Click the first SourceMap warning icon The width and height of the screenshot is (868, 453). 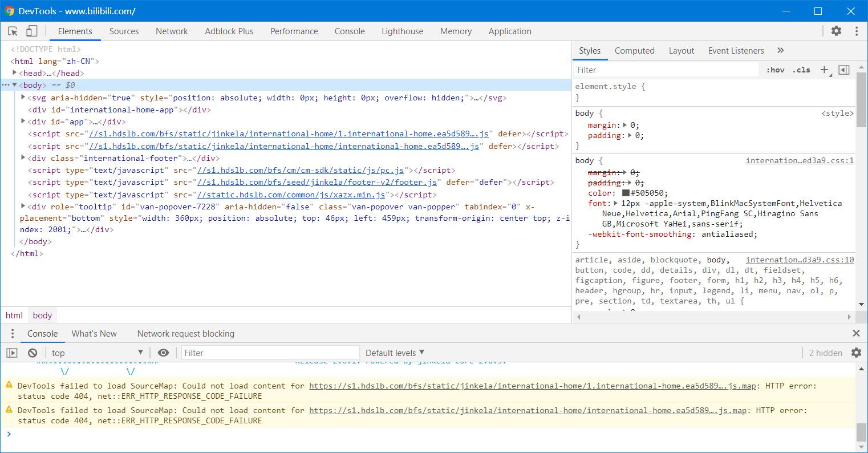(9, 385)
